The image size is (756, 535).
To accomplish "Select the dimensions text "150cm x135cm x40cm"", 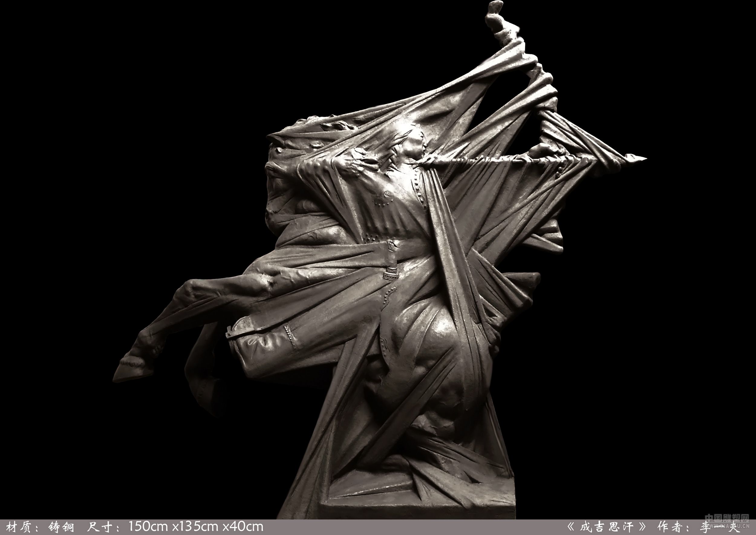I will [196, 527].
